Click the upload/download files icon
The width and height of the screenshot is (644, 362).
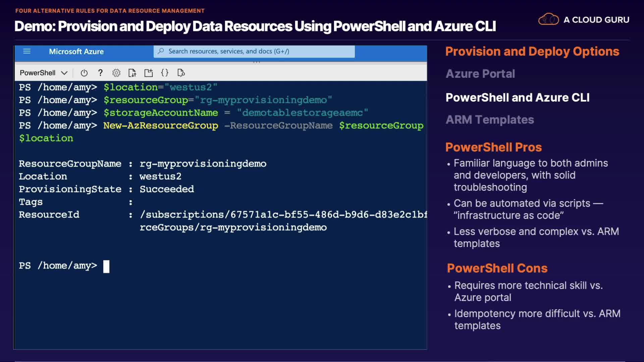pyautogui.click(x=132, y=73)
